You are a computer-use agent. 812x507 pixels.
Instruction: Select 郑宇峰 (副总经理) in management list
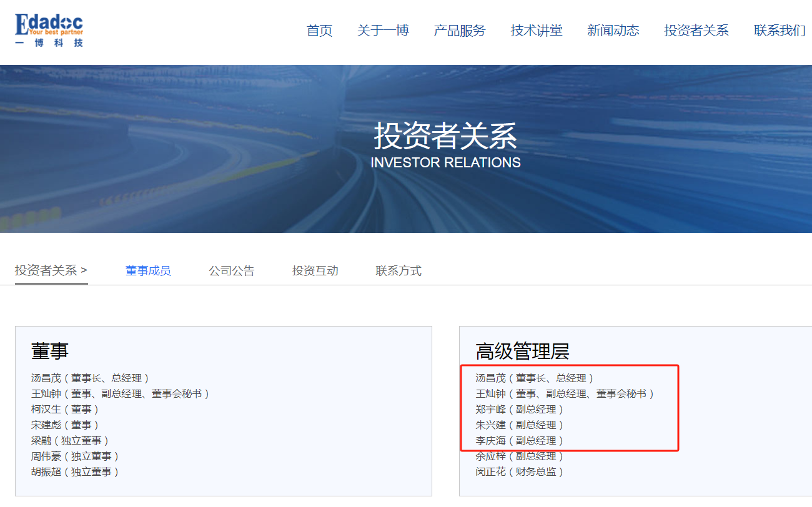[x=519, y=410]
